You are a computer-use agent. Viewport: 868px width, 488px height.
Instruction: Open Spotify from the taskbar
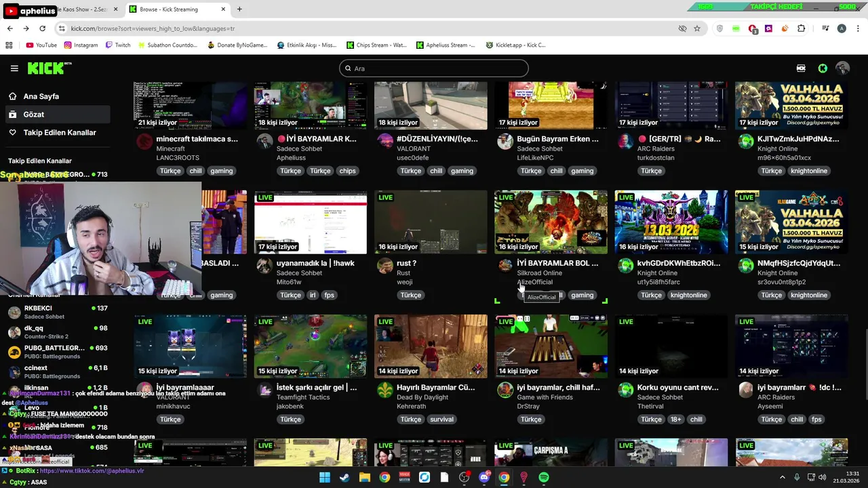click(x=544, y=477)
